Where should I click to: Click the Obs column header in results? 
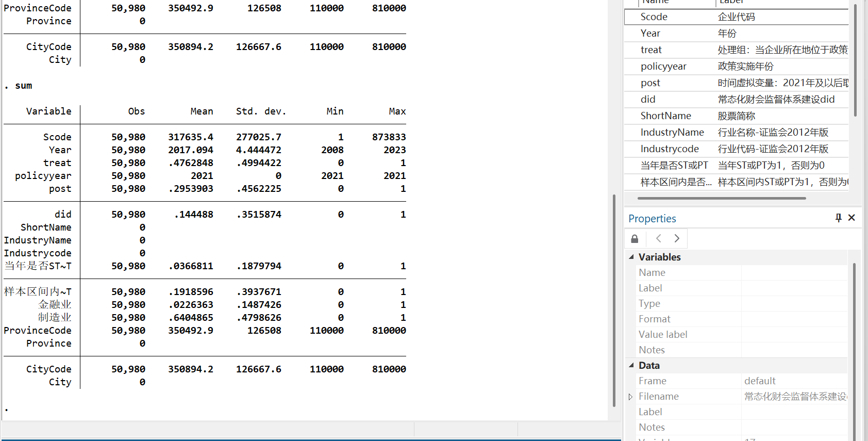137,111
